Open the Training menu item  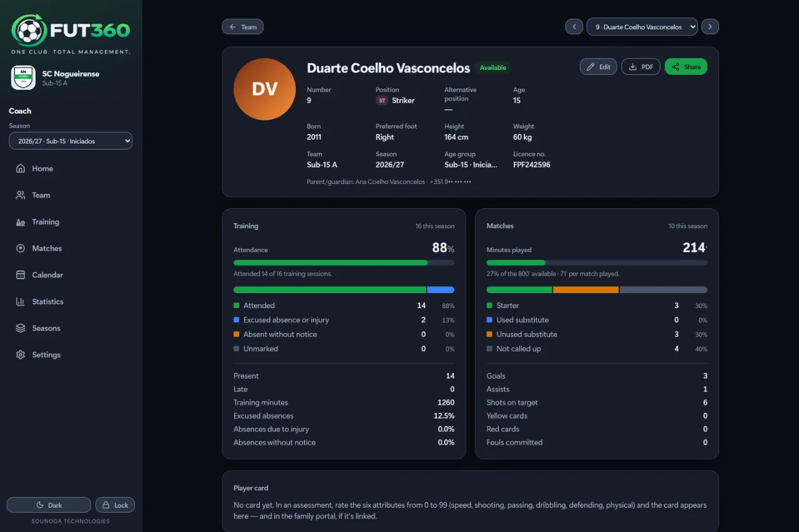click(x=71, y=222)
